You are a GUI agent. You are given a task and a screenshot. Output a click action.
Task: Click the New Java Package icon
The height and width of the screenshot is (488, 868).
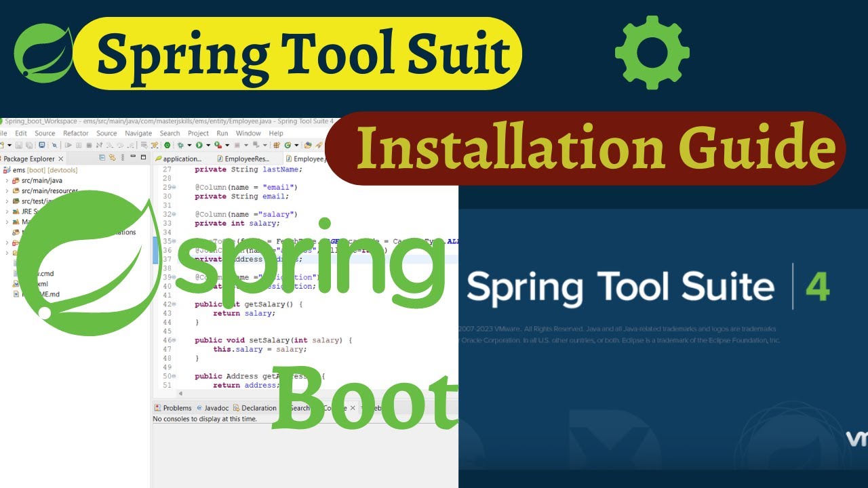coord(277,145)
